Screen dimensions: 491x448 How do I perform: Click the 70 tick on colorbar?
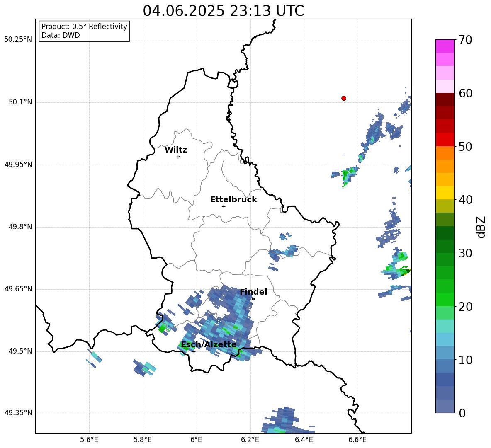[465, 40]
